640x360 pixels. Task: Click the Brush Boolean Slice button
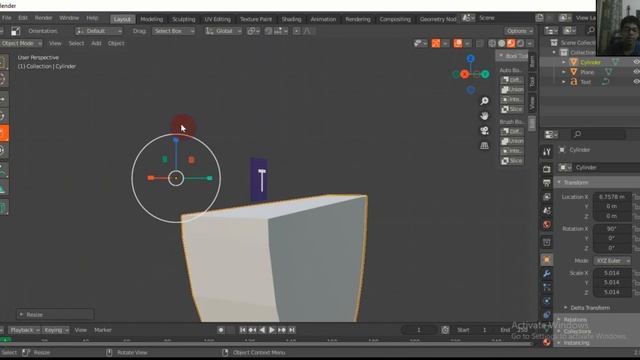pos(512,161)
